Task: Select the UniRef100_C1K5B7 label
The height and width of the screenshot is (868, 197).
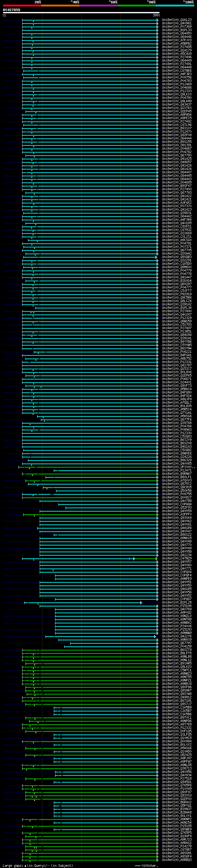Action: pyautogui.click(x=177, y=711)
